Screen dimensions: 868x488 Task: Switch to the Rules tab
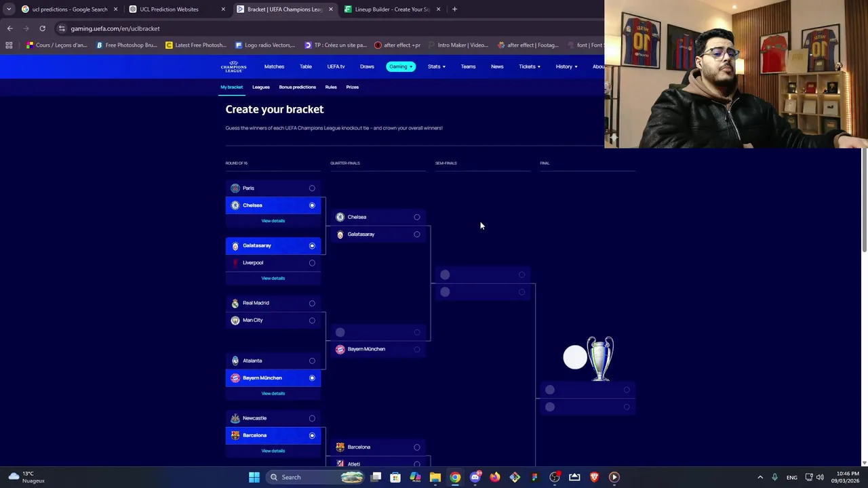[x=331, y=87]
